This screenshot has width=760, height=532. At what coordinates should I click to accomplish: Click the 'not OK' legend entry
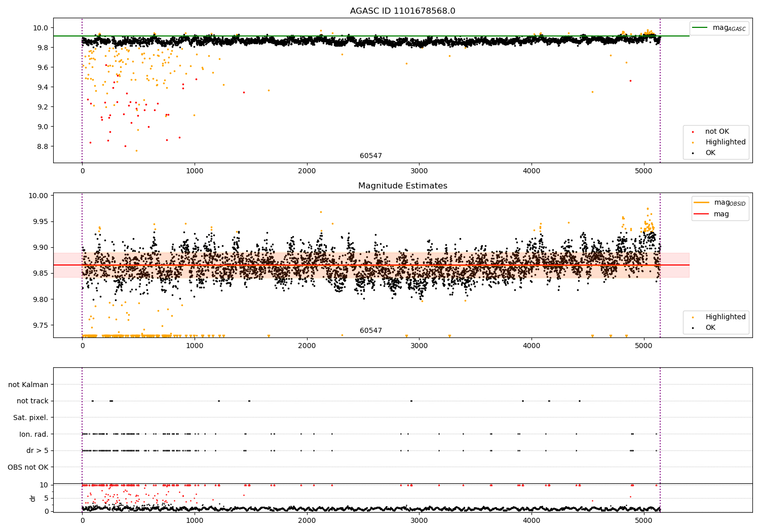click(717, 132)
